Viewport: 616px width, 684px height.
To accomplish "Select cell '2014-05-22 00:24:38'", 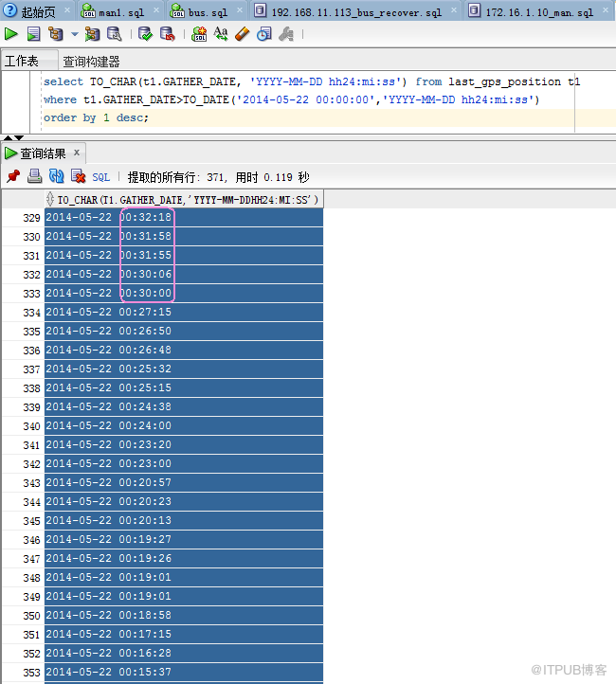I will point(184,407).
